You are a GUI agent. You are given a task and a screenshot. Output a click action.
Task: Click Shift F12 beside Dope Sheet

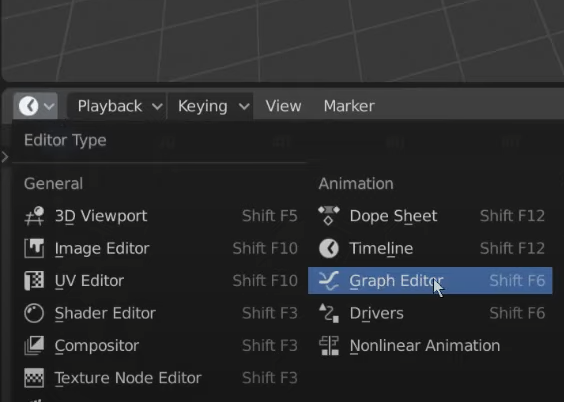click(x=512, y=216)
